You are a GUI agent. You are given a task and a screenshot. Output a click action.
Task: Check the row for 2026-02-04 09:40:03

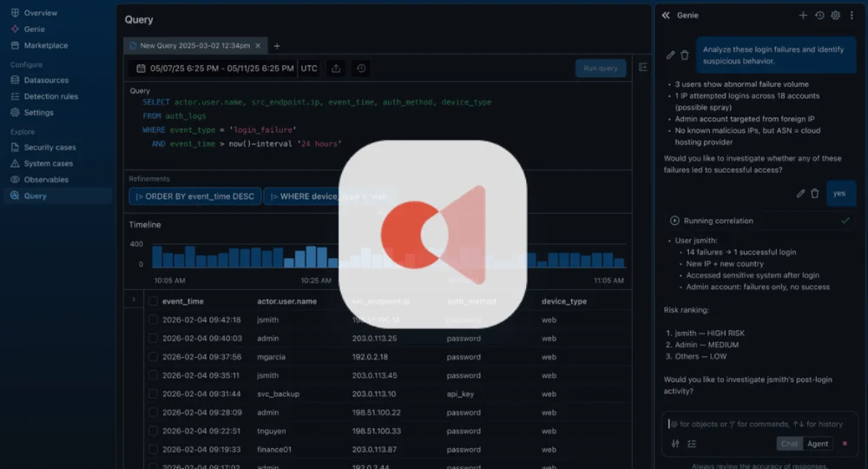153,339
